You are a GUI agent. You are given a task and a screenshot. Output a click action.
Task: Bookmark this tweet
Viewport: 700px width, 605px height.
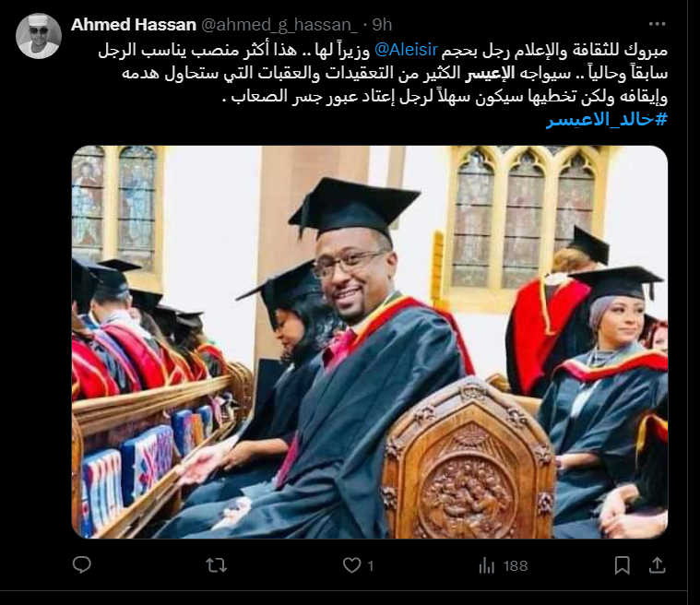pos(622,565)
